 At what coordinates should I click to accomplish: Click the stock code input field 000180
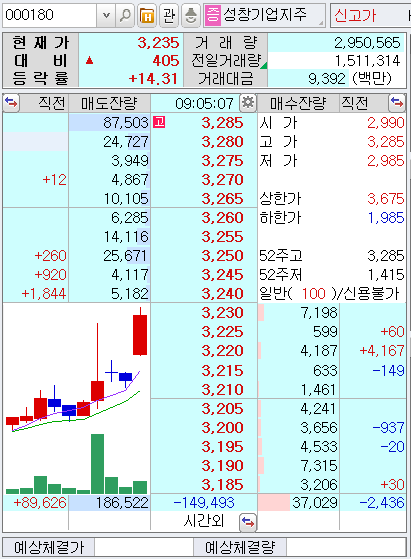click(x=50, y=15)
